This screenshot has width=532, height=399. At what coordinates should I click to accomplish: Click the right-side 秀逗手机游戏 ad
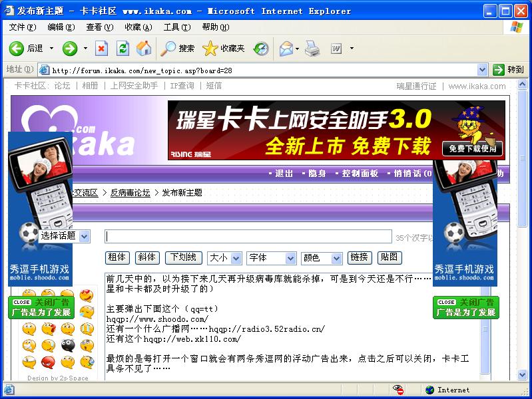465,223
